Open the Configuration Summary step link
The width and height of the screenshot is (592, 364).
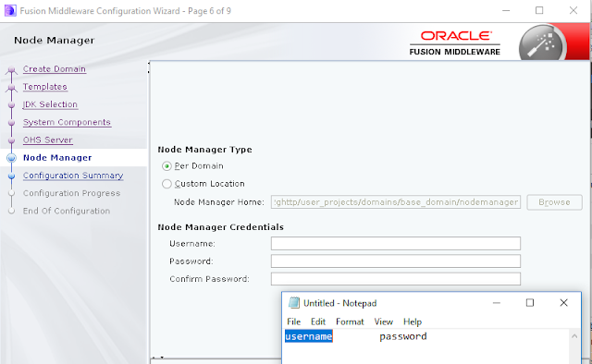(73, 176)
